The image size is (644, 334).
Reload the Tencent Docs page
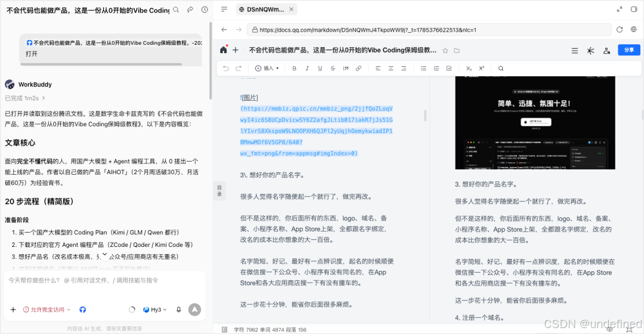[x=620, y=30]
